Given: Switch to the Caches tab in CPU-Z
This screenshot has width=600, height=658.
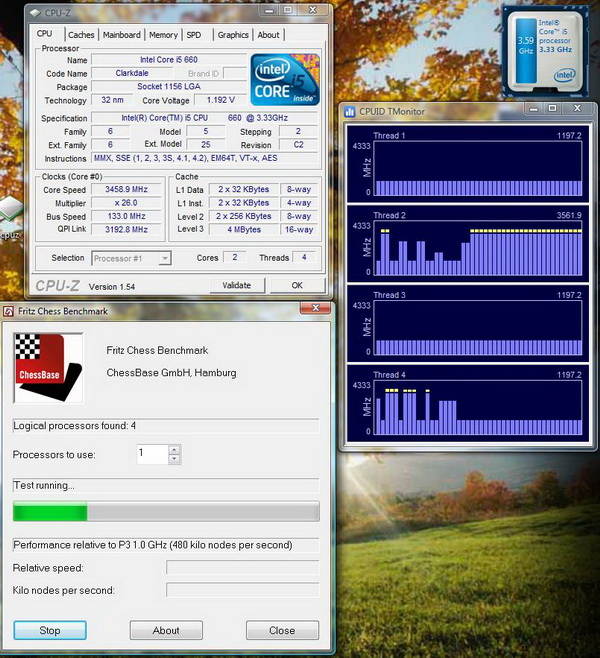Looking at the screenshot, I should click(x=81, y=35).
